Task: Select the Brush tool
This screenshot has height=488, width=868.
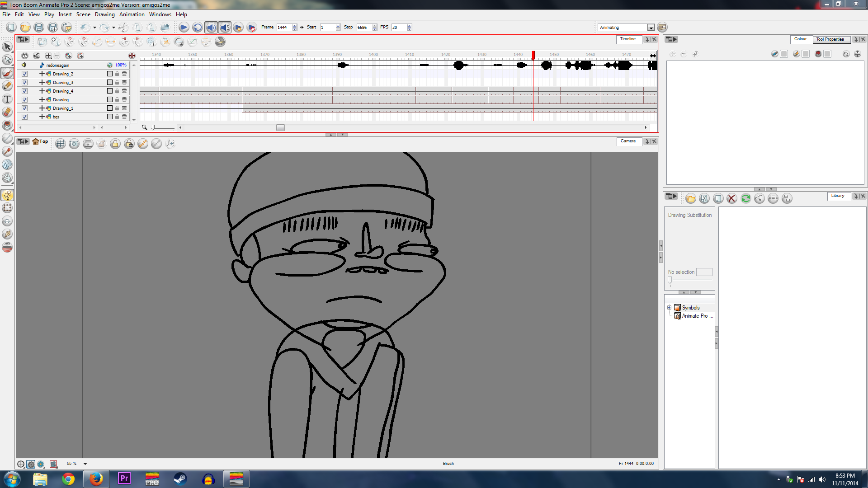Action: click(x=7, y=73)
